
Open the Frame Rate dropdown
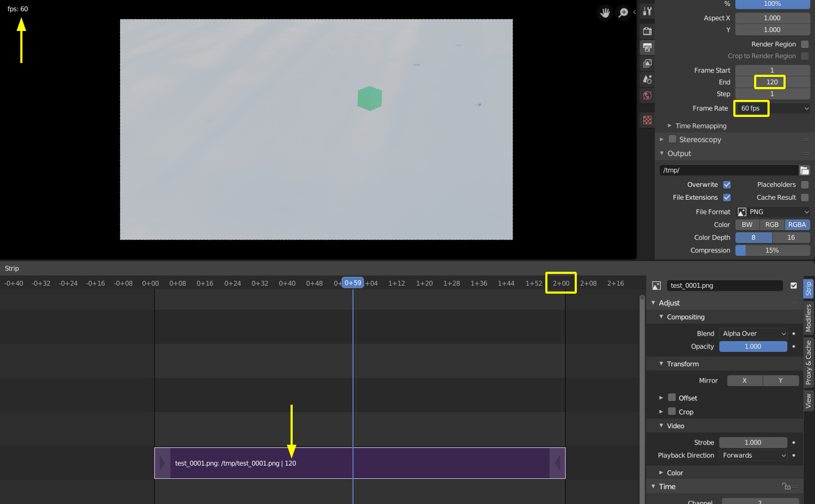773,108
